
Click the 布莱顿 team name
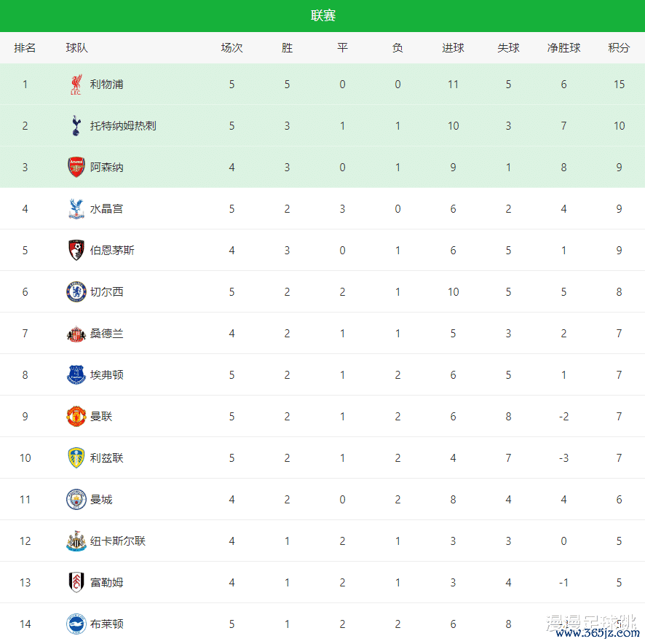107,624
